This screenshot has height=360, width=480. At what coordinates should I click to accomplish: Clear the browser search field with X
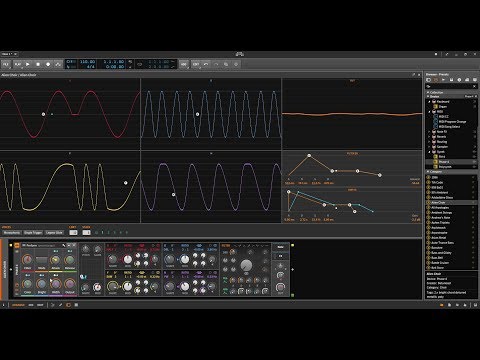[474, 86]
